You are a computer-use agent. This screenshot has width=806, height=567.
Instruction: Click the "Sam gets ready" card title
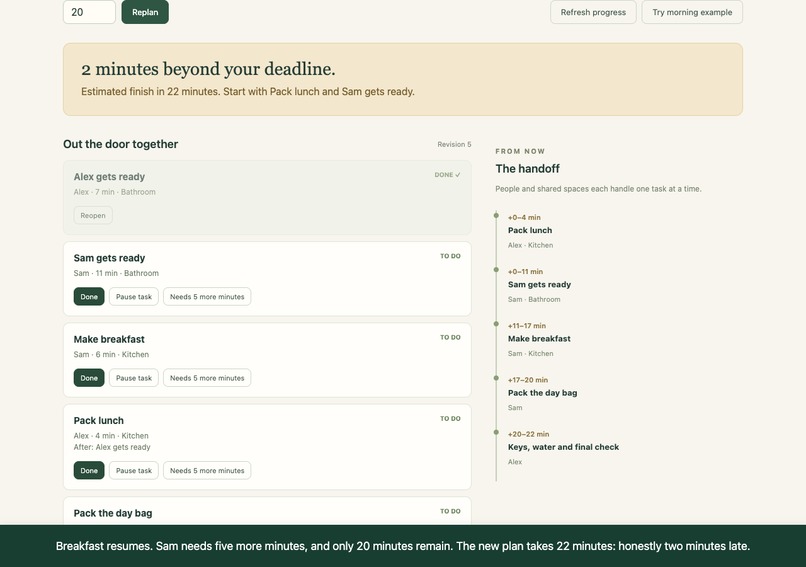tap(109, 258)
